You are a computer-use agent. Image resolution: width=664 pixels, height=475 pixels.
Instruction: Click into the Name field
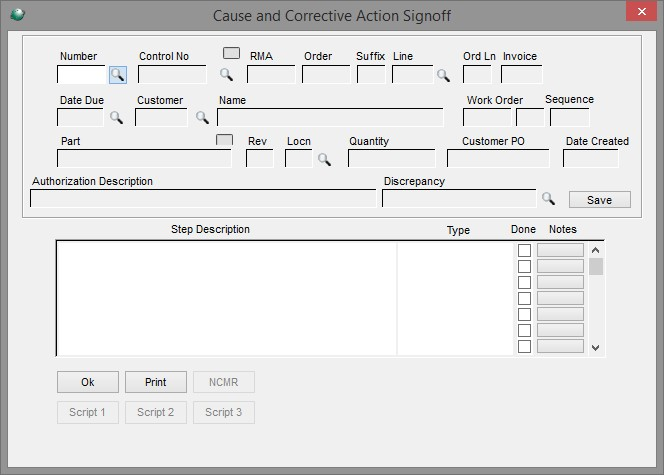pos(330,117)
